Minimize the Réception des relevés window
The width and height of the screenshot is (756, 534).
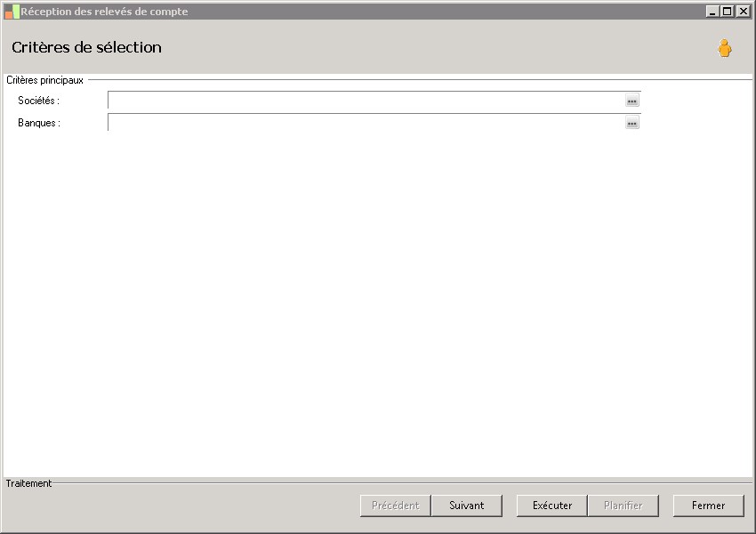click(x=712, y=12)
